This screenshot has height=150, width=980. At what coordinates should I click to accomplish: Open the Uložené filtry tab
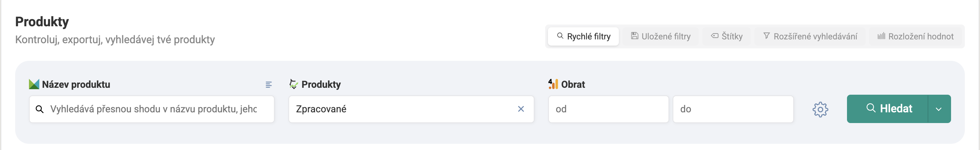[x=661, y=37]
